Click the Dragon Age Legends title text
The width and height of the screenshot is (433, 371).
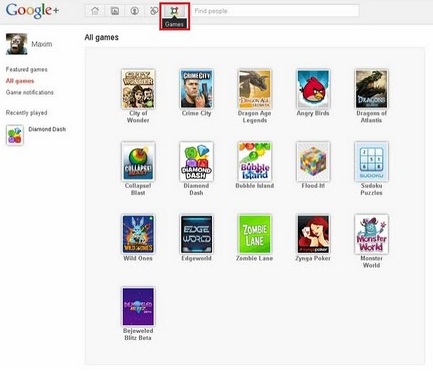tap(255, 117)
